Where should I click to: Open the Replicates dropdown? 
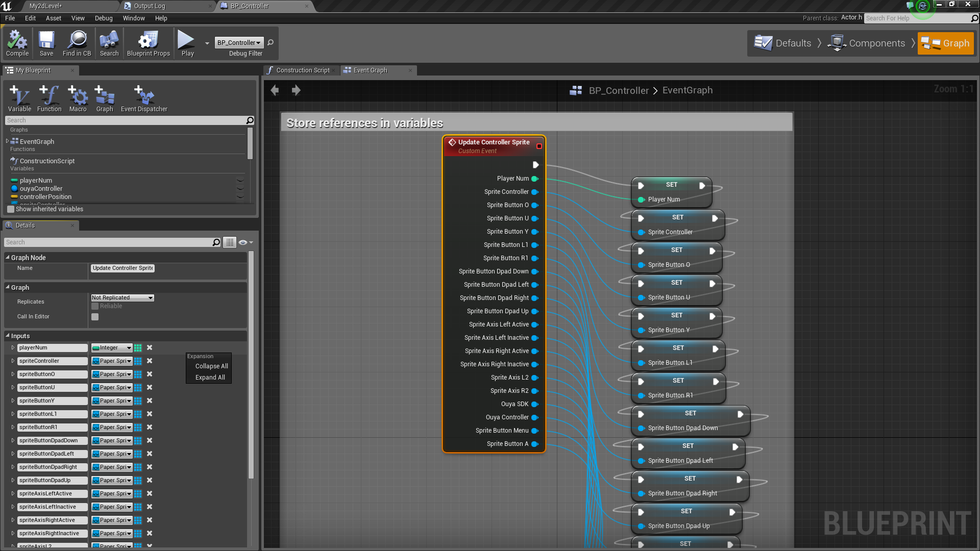pos(122,297)
